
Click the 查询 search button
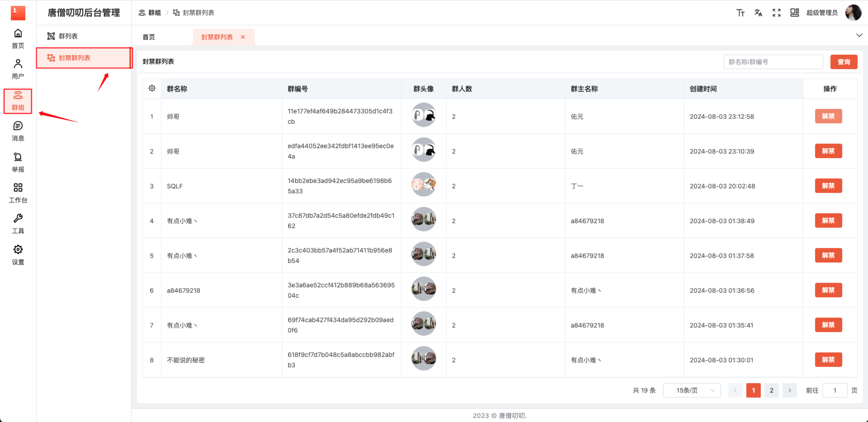pos(844,62)
